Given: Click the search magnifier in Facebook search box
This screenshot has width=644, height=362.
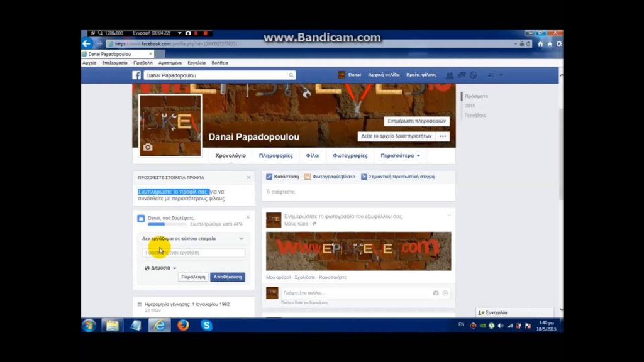Looking at the screenshot, I should (291, 75).
